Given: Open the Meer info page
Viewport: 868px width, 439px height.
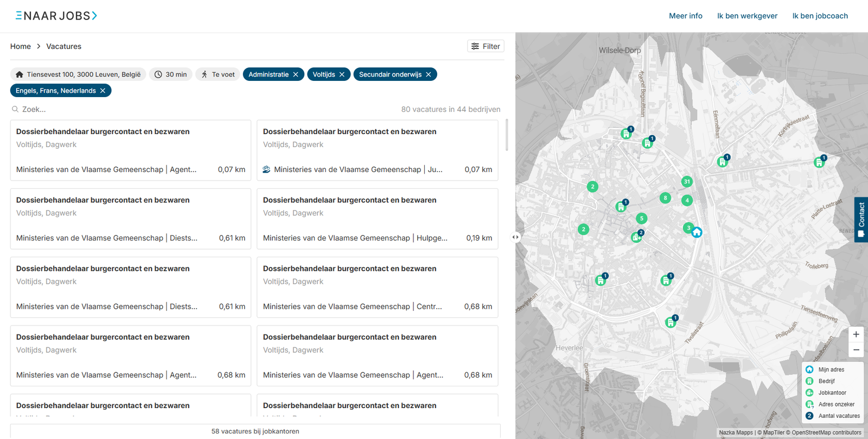Looking at the screenshot, I should (685, 16).
